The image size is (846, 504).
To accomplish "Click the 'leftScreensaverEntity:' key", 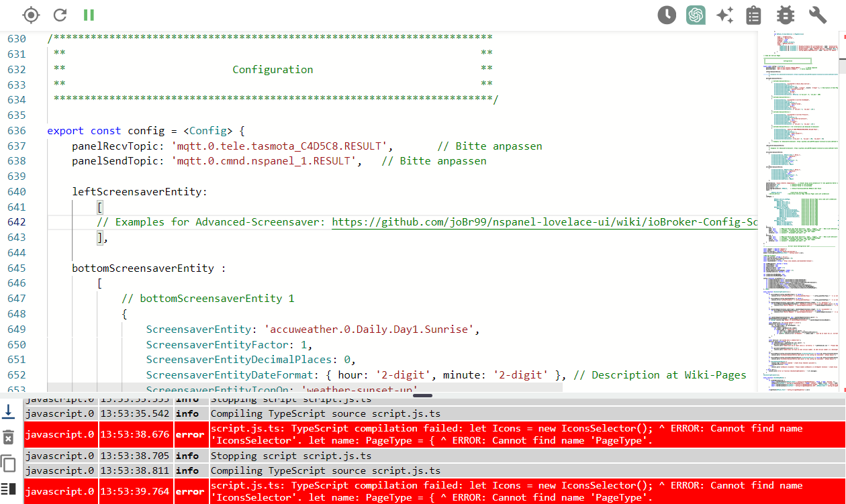I will point(140,192).
